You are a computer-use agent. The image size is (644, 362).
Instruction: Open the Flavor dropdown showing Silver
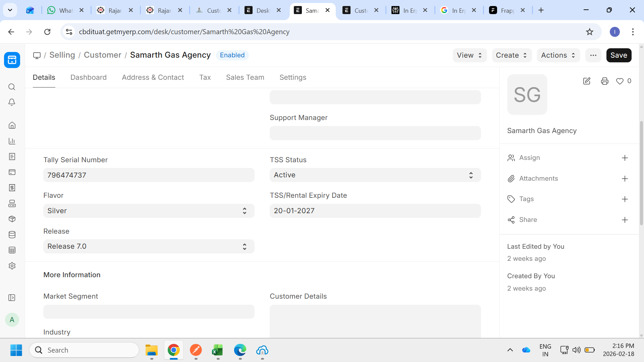[x=149, y=211]
